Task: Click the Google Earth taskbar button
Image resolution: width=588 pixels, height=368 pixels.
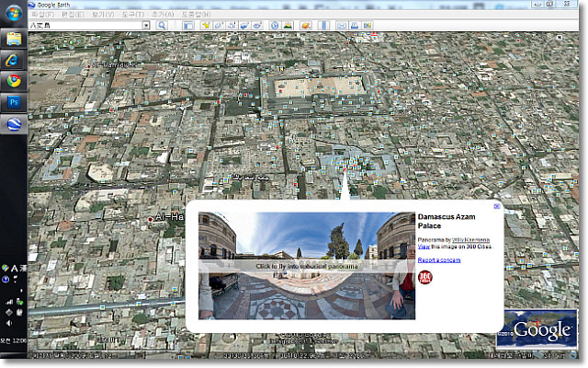Action: click(x=14, y=124)
